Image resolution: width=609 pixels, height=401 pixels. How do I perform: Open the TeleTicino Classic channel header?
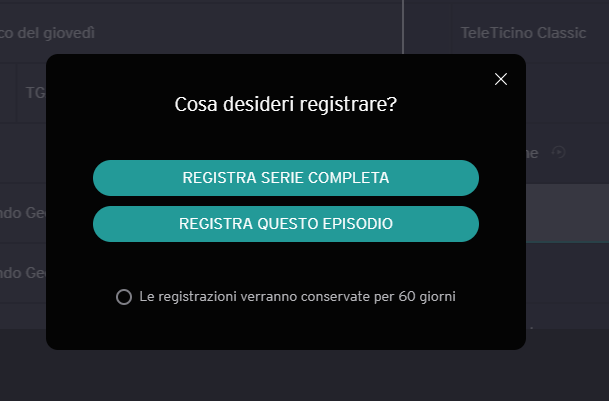(x=523, y=33)
